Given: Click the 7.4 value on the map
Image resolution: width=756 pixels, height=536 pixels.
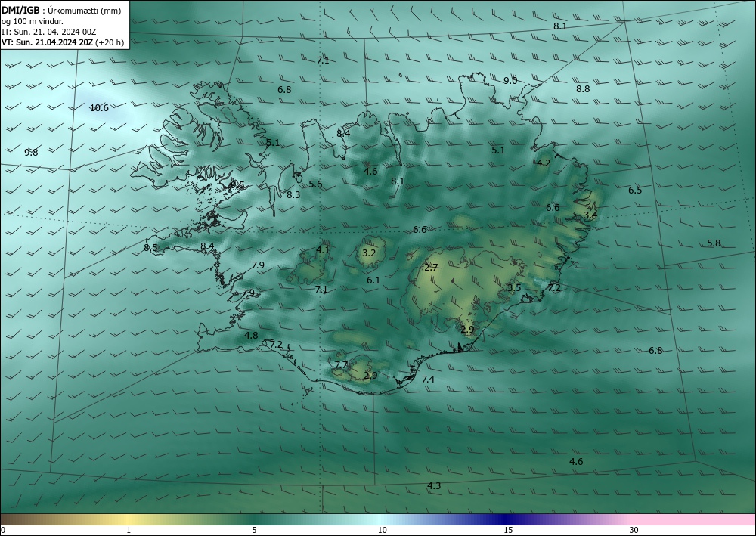Looking at the screenshot, I should 428,380.
